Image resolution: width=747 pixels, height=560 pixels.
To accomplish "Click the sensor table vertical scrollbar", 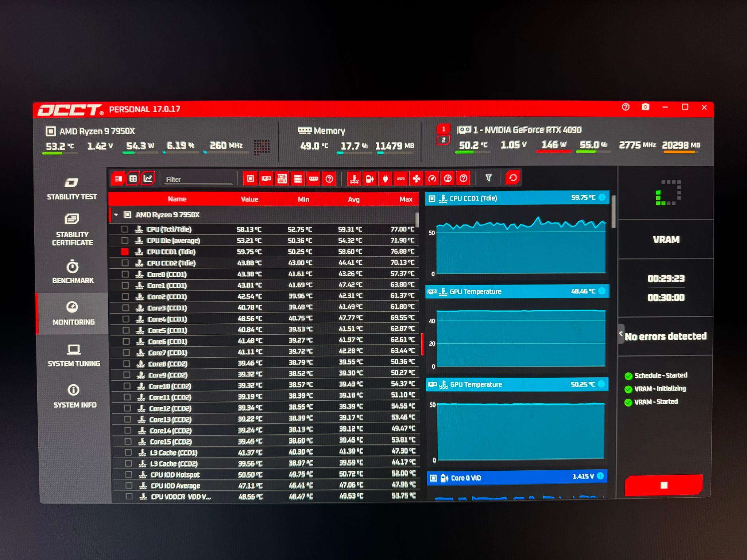I will click(417, 220).
